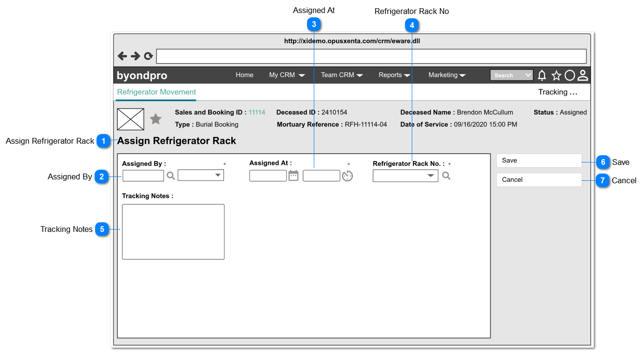644x352 pixels.
Task: Click the byondpro logo
Action: tap(142, 76)
